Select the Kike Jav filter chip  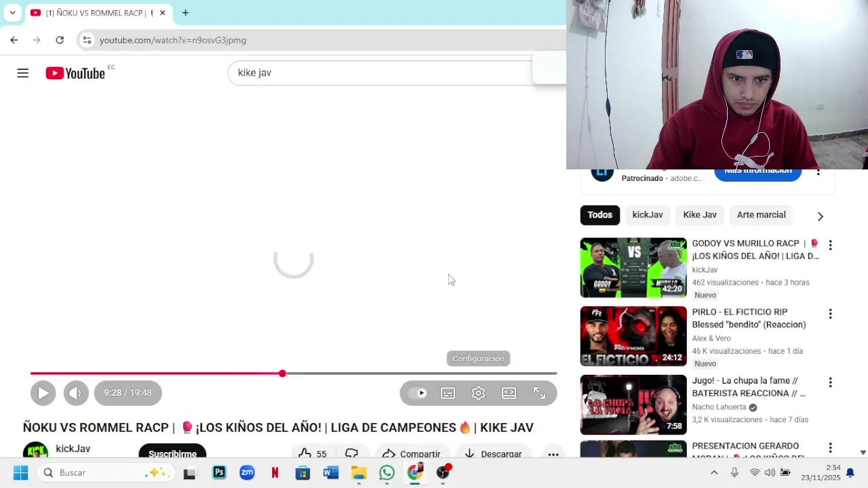point(700,215)
